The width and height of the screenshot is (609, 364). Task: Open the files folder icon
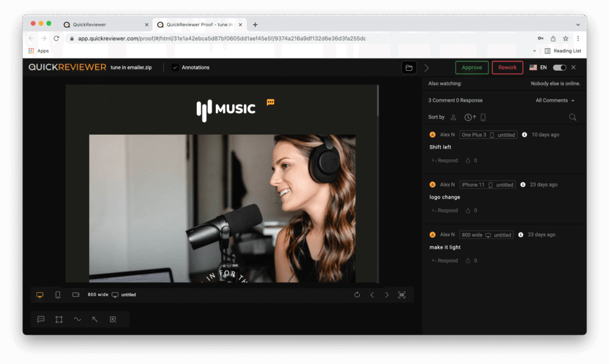[x=409, y=68]
